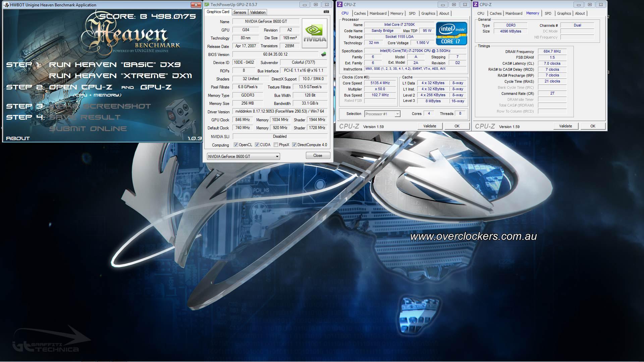Open Memory tab in the left CPU-Z window
644x362 pixels.
tap(397, 13)
